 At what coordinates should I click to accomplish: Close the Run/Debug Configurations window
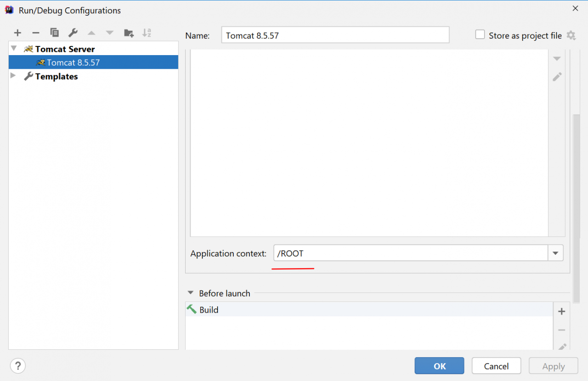(x=575, y=8)
